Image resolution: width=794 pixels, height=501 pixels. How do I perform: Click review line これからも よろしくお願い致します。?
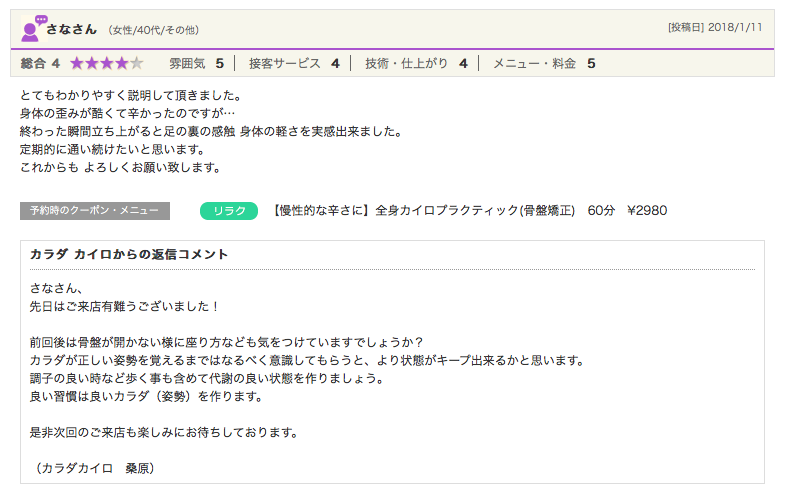(x=122, y=167)
